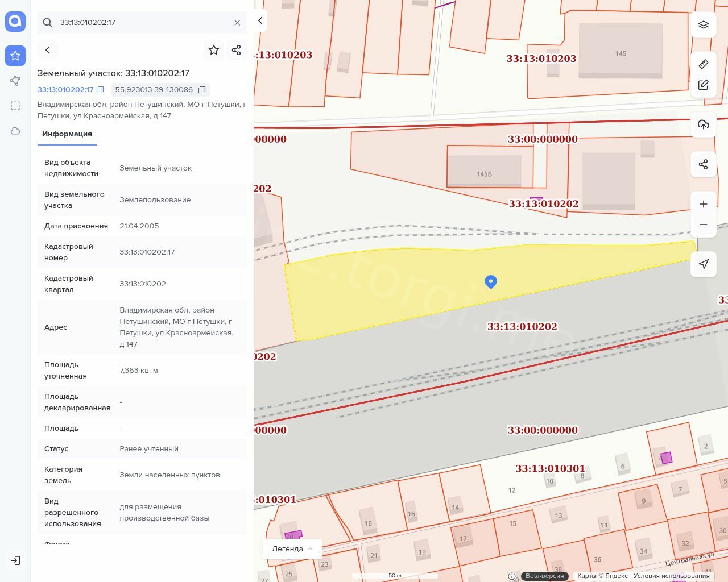This screenshot has height=582, width=728.
Task: Expand the Легенда panel
Action: [292, 549]
